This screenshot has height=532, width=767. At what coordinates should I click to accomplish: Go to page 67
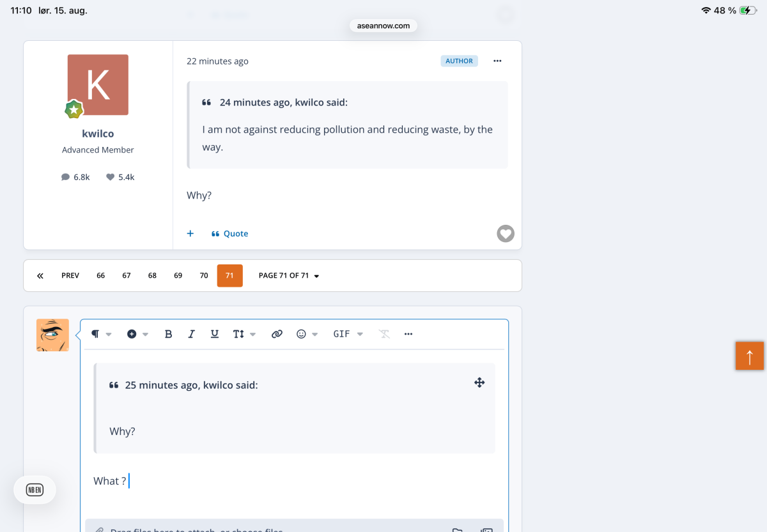(127, 276)
